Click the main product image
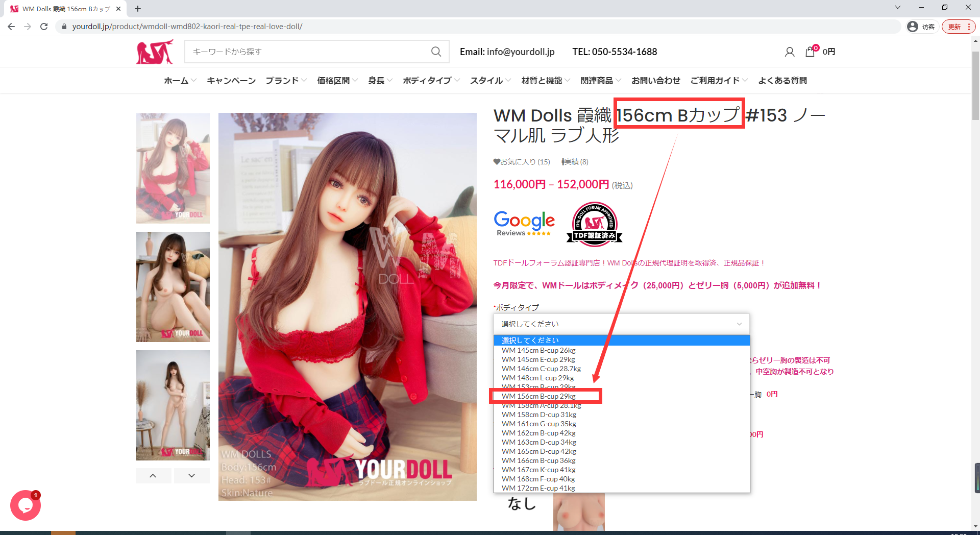The image size is (980, 535). pos(348,307)
